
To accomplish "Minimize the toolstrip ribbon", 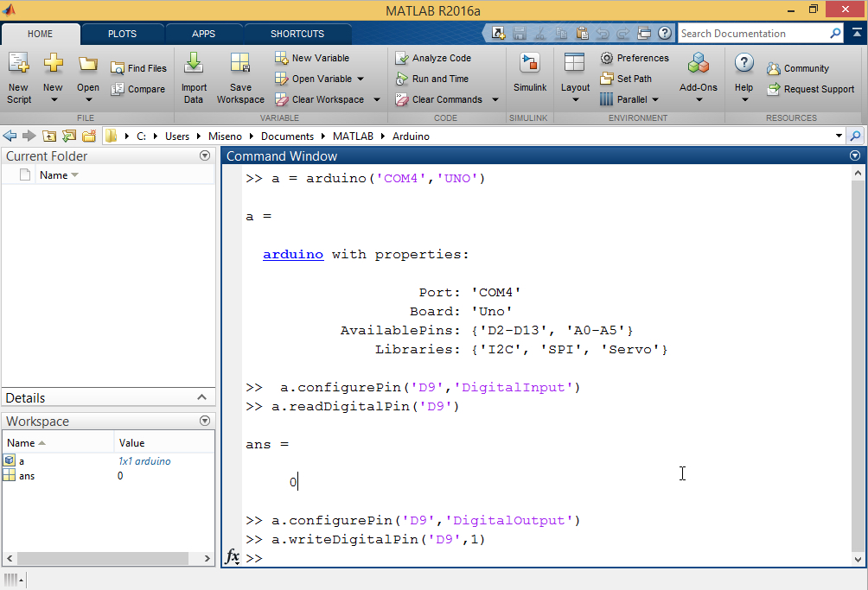I will [x=857, y=33].
